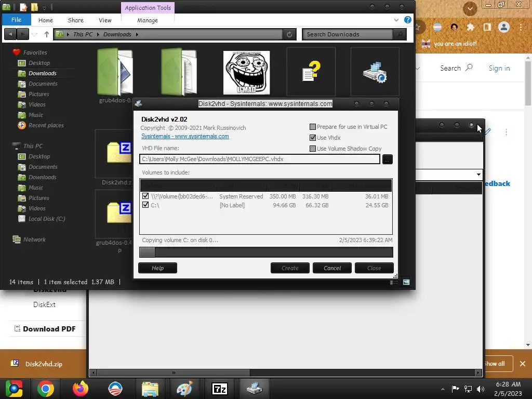Open Explorer help question mark icon

point(408,20)
